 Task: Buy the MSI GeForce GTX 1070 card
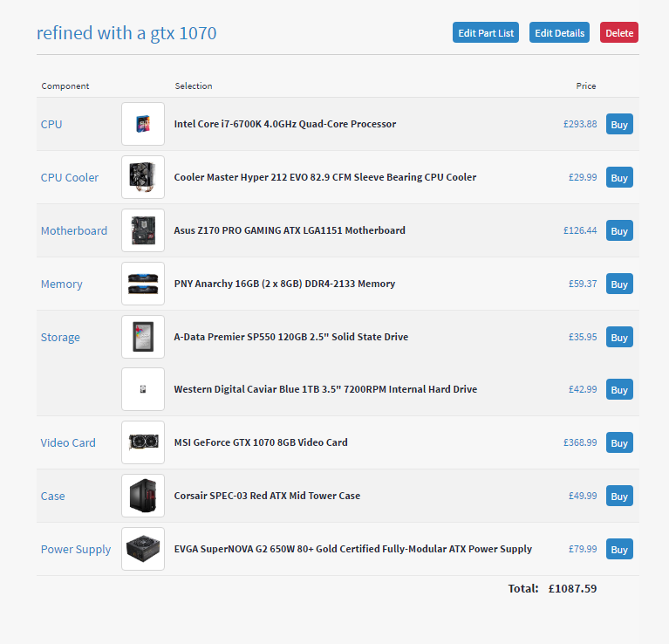[x=619, y=443]
